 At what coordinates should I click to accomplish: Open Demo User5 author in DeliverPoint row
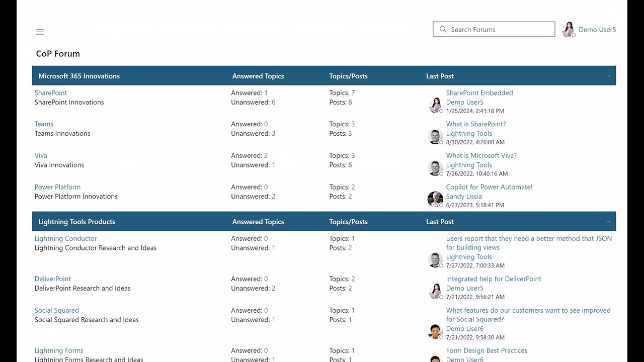pyautogui.click(x=464, y=288)
